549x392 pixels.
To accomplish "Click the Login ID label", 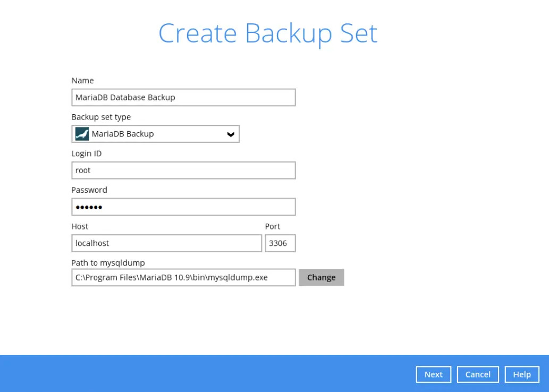I will click(x=87, y=154).
